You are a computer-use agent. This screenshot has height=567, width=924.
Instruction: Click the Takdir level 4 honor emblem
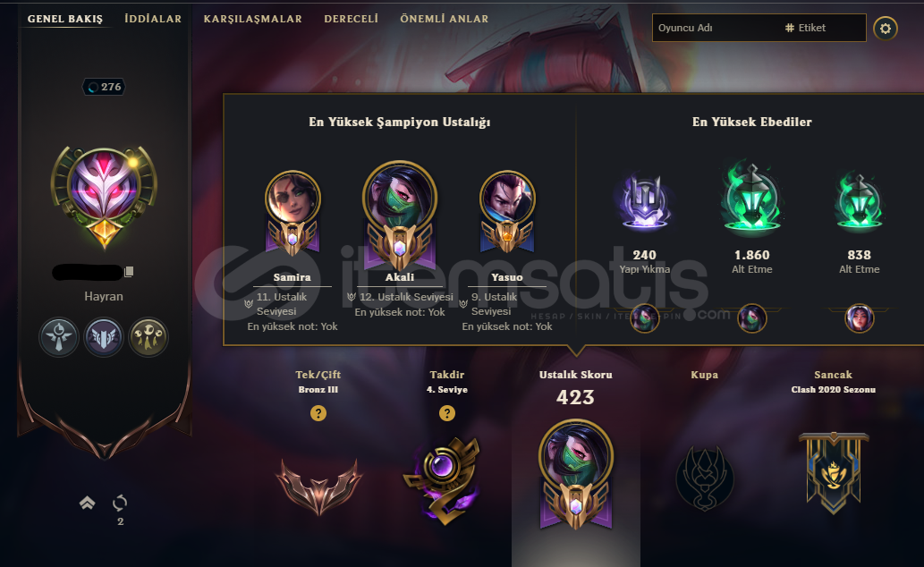coord(443,479)
